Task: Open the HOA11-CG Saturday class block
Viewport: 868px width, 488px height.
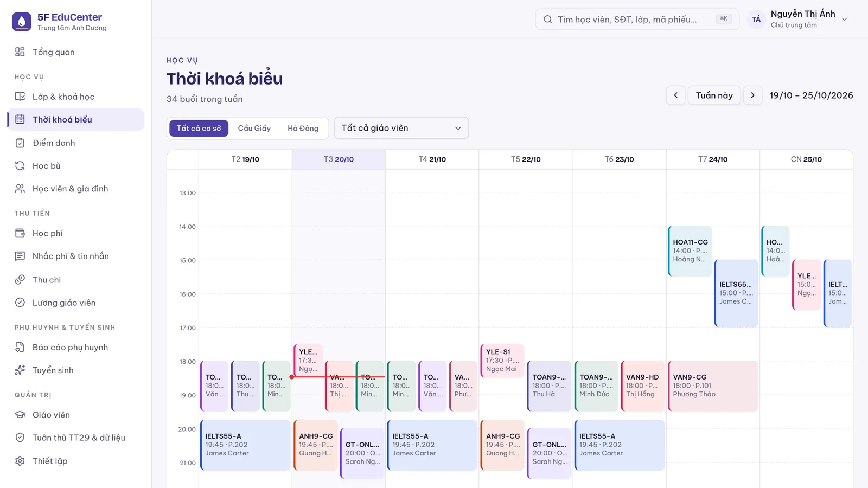Action: pos(690,251)
